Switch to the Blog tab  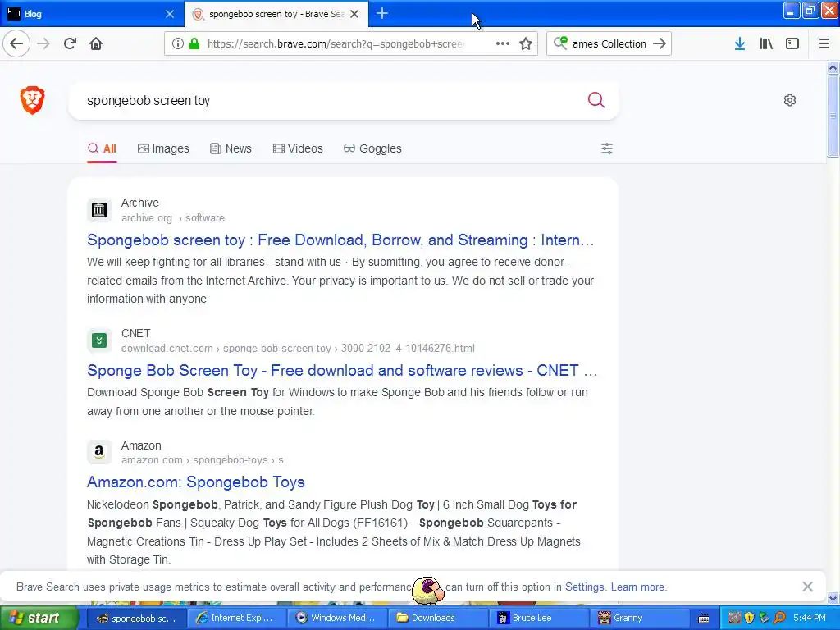click(91, 14)
